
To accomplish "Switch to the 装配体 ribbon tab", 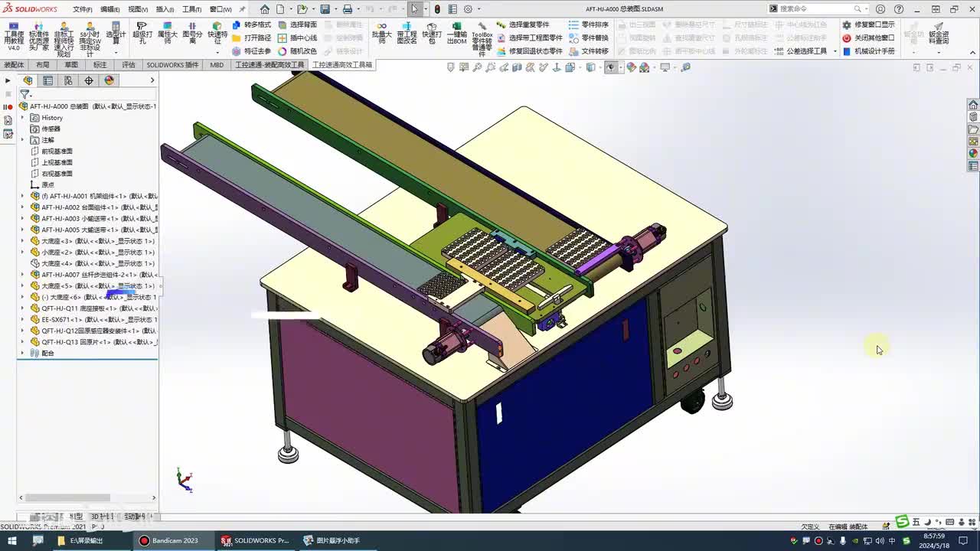I will point(15,65).
